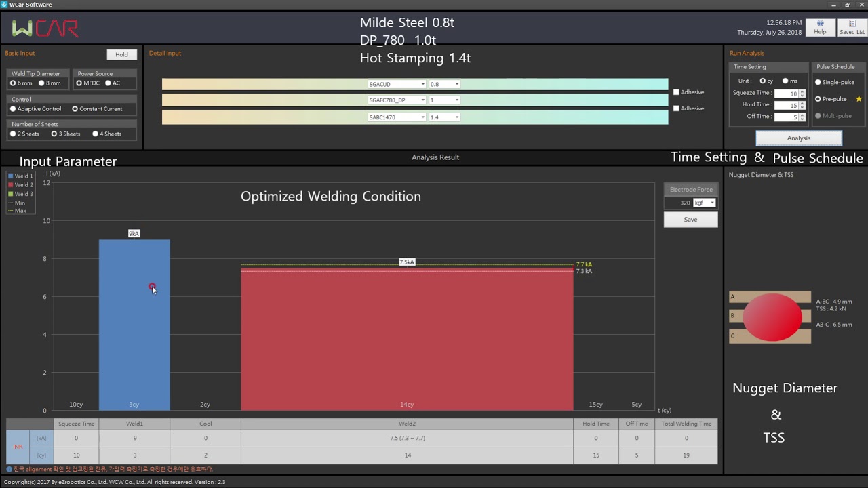Select Single-pulse schedule
The height and width of the screenshot is (488, 868).
tap(818, 82)
